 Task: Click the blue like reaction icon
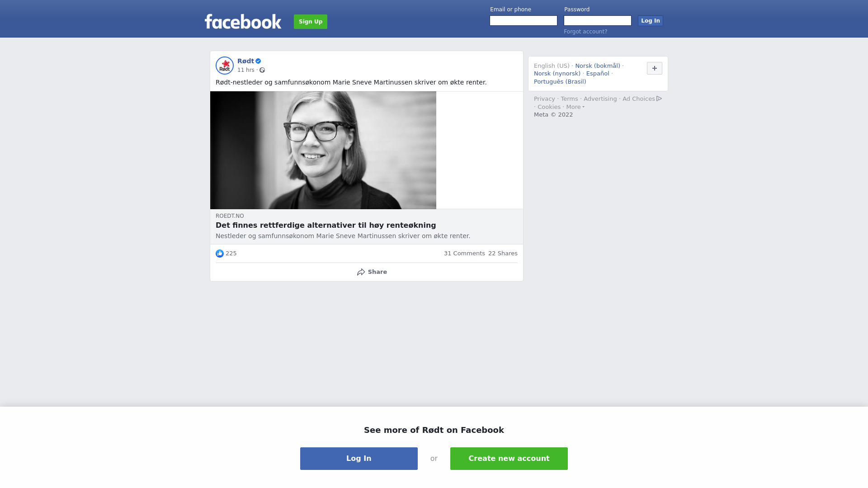click(220, 253)
